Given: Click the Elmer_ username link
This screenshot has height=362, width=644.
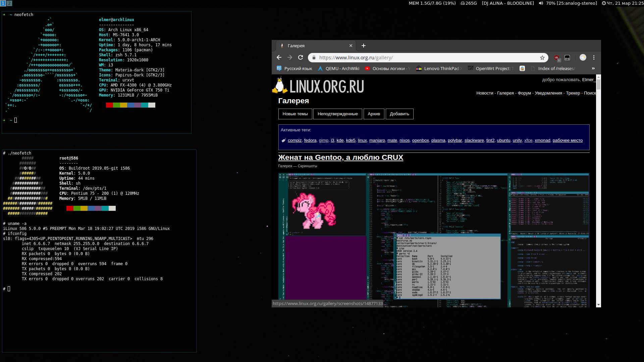Looking at the screenshot, I should pos(589,80).
